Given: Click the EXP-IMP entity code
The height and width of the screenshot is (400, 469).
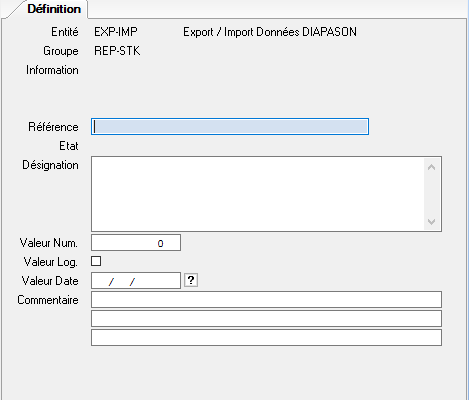Looking at the screenshot, I should point(116,32).
